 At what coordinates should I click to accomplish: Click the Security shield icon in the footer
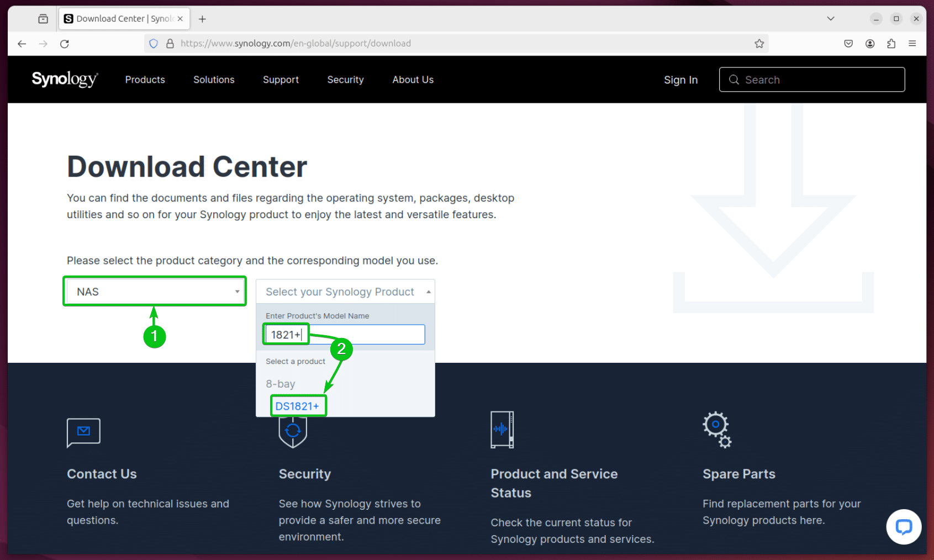pos(293,431)
